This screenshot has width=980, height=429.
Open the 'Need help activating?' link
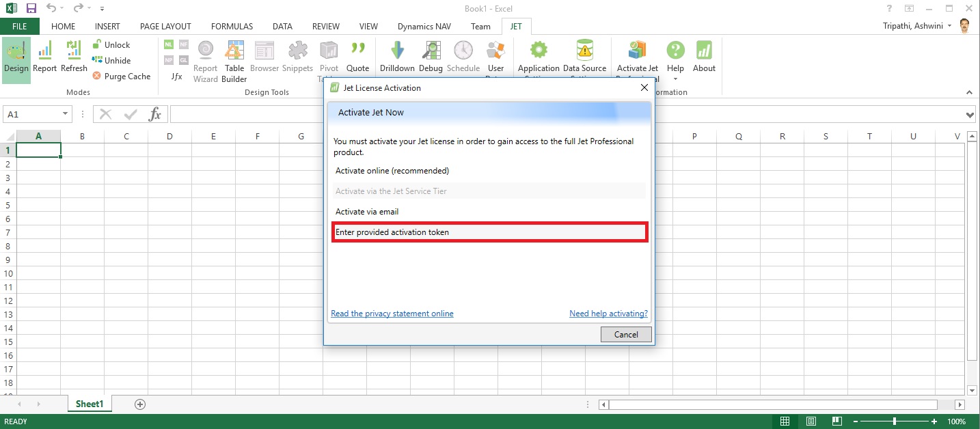pos(608,314)
